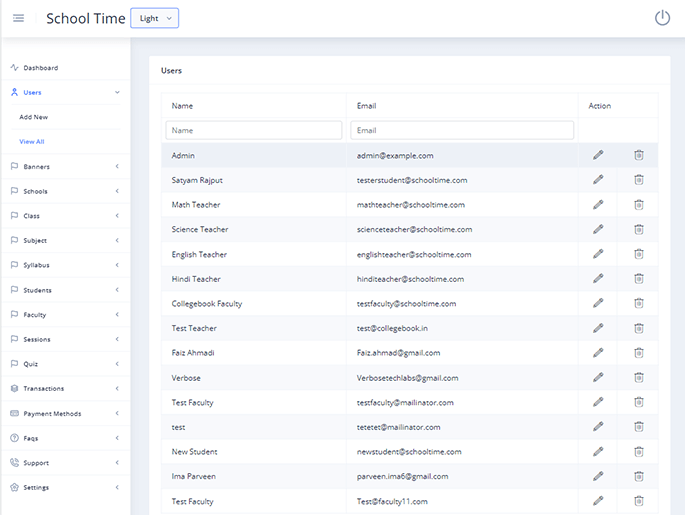Screen dimensions: 685x515
Task: Delete the Test Teacher user
Action: [x=639, y=328]
